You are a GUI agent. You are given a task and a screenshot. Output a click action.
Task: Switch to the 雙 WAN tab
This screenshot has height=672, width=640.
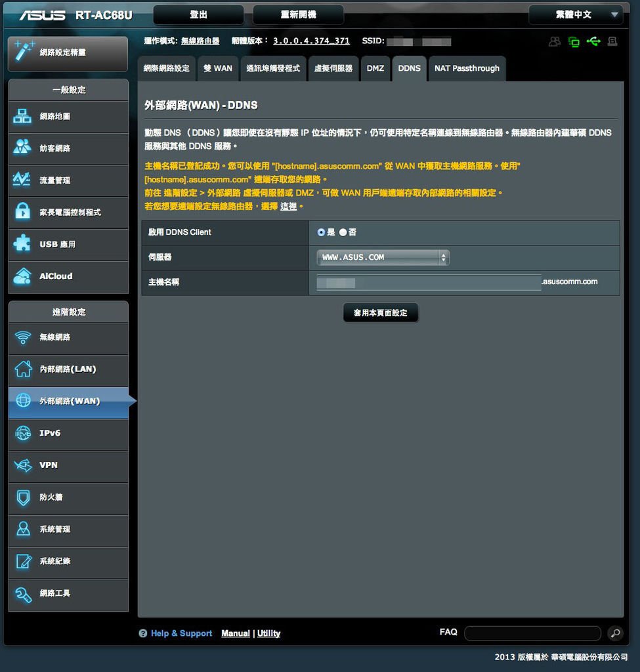coord(218,68)
